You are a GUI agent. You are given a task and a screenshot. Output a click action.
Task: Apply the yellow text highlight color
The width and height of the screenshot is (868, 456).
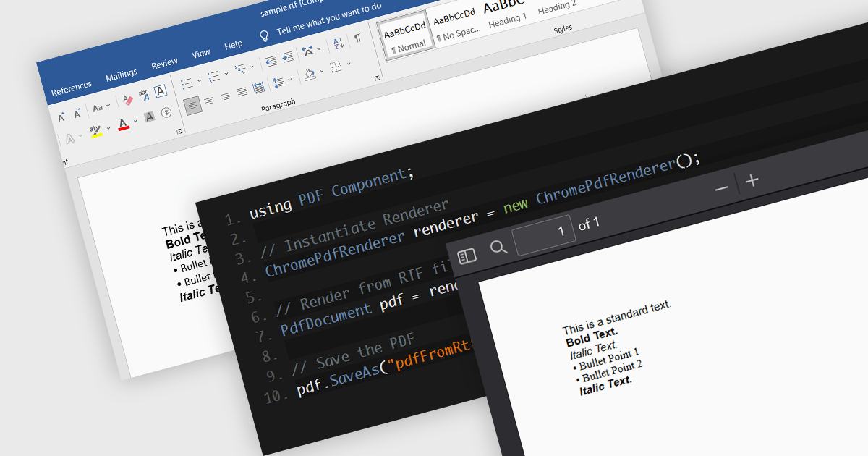[95, 130]
